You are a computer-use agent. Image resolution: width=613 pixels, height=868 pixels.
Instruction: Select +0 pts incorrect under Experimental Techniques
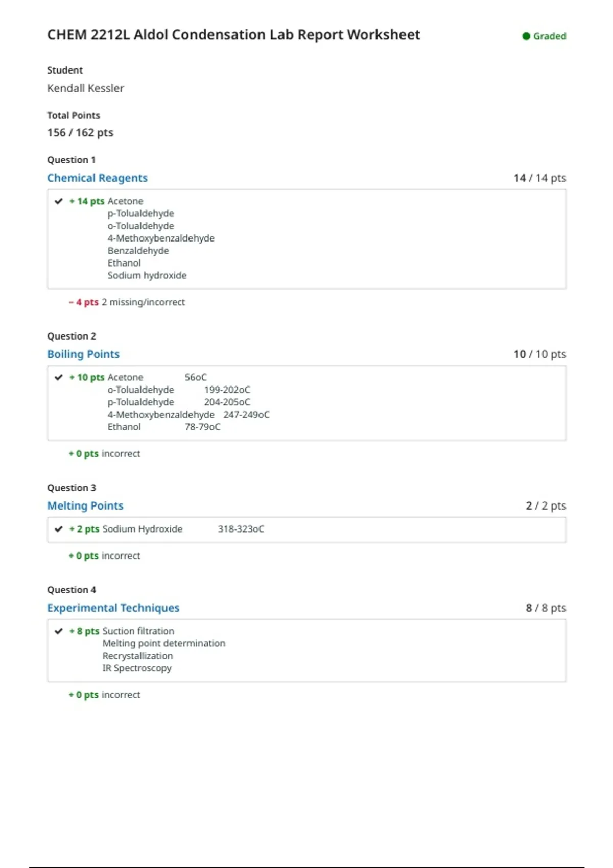(x=104, y=695)
